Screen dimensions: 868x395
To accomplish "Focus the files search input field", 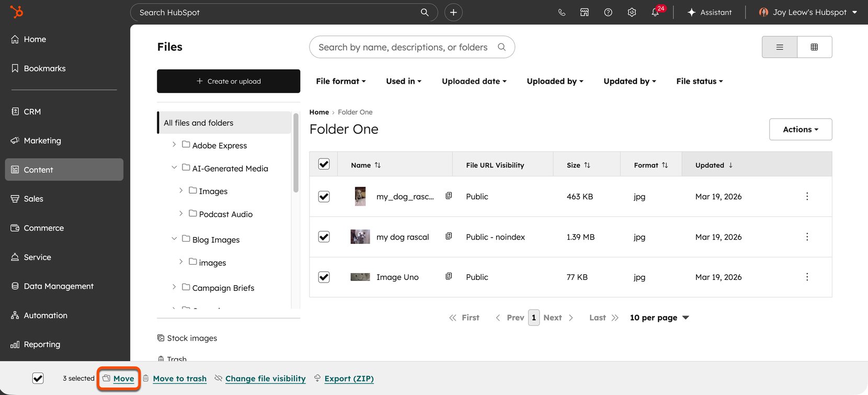I will pos(412,47).
